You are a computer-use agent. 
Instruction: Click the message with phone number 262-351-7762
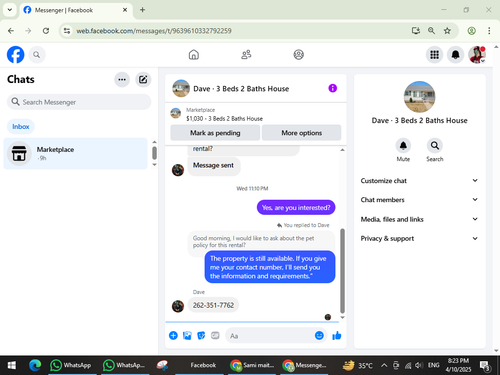point(213,305)
